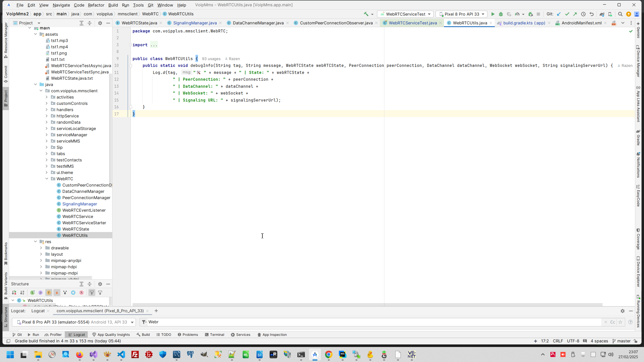This screenshot has width=644, height=362.
Task: Click the Search Everywhere magnifier icon
Action: pyautogui.click(x=620, y=14)
